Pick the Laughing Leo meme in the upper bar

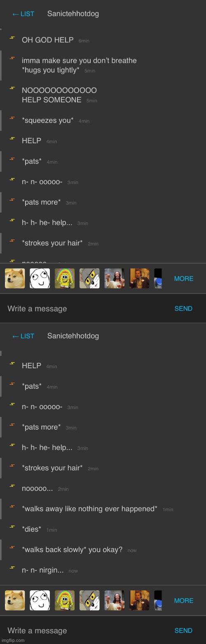[139, 278]
